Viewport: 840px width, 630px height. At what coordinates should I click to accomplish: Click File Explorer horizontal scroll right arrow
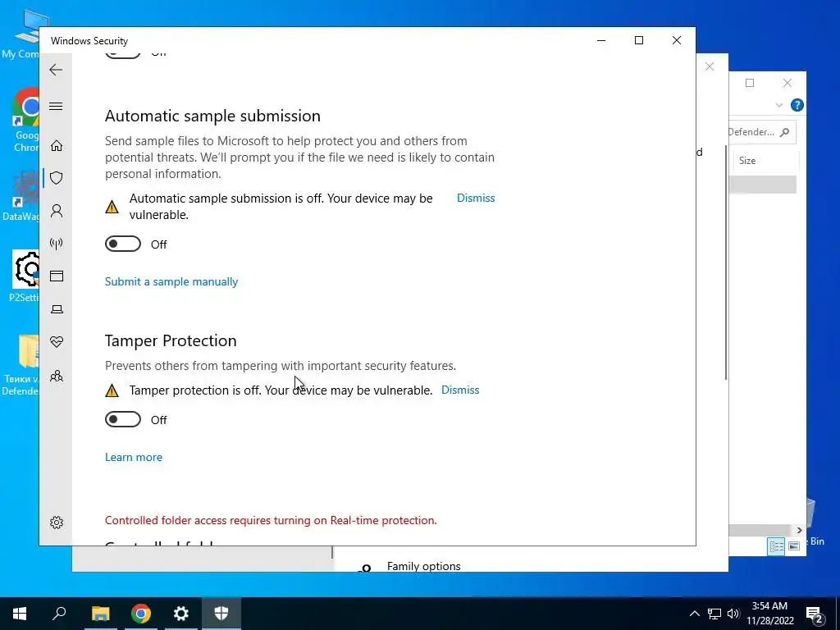799,530
